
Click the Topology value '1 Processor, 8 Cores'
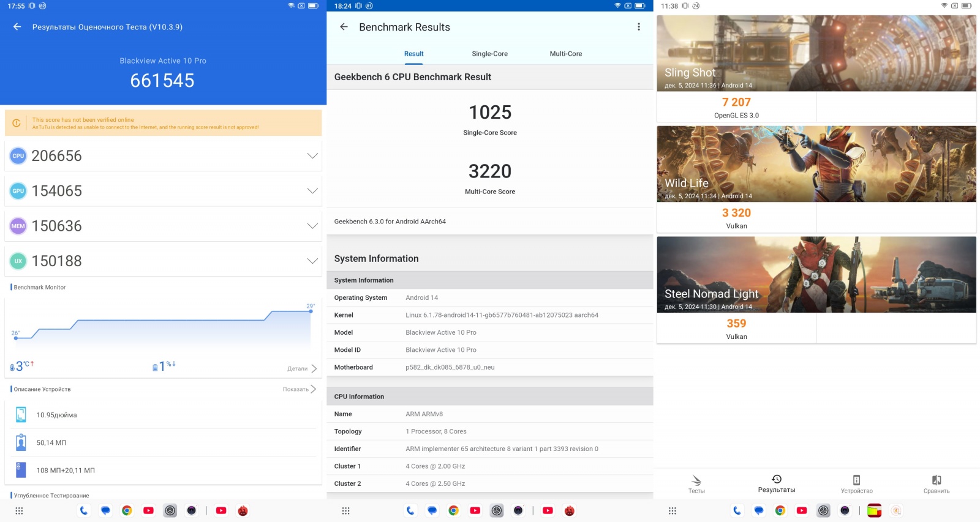point(436,431)
